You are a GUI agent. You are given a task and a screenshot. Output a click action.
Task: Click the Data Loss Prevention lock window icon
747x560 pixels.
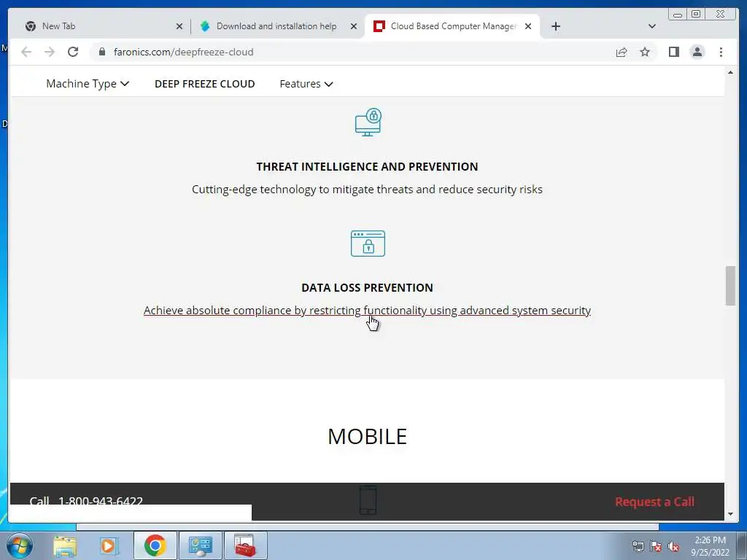coord(368,244)
